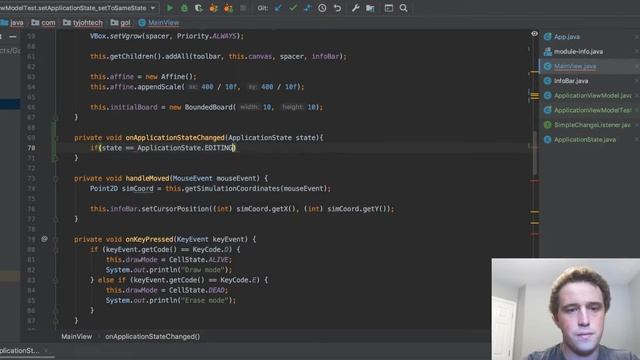Toggle fold at handleMoved closing brace
The height and width of the screenshot is (360, 640).
(56, 219)
